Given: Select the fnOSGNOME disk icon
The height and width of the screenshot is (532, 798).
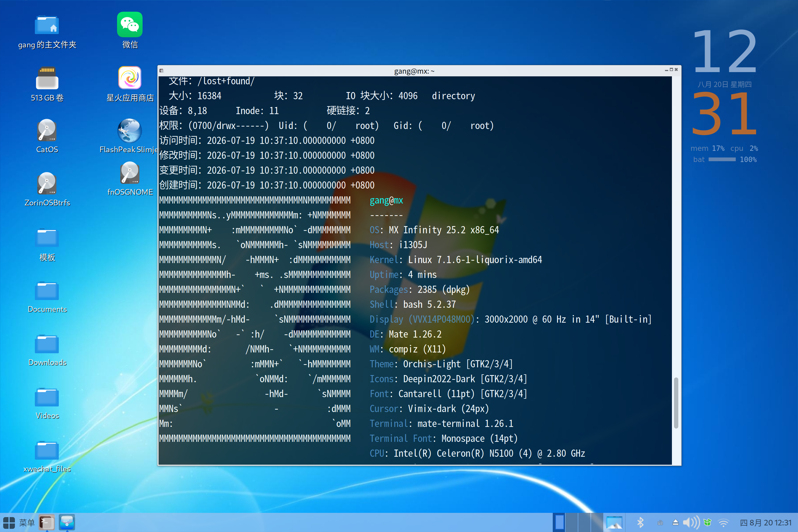Looking at the screenshot, I should [x=130, y=173].
